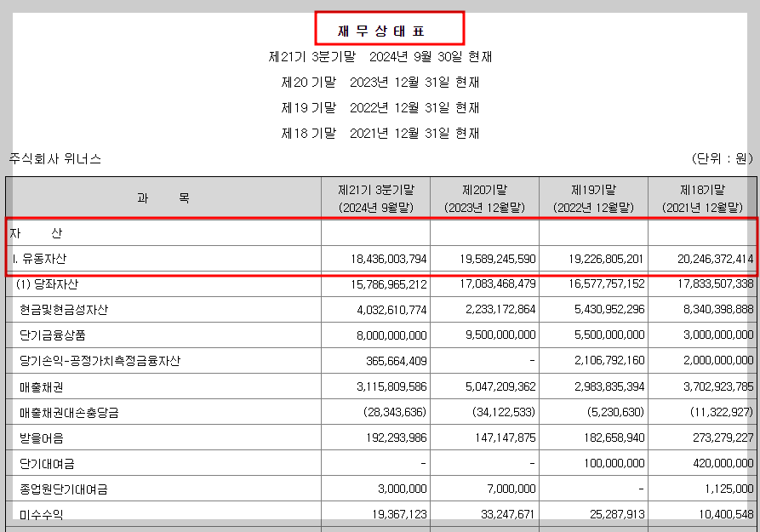Select value 7,000,000 for 종업원단기대여금
The width and height of the screenshot is (760, 532).
(511, 489)
